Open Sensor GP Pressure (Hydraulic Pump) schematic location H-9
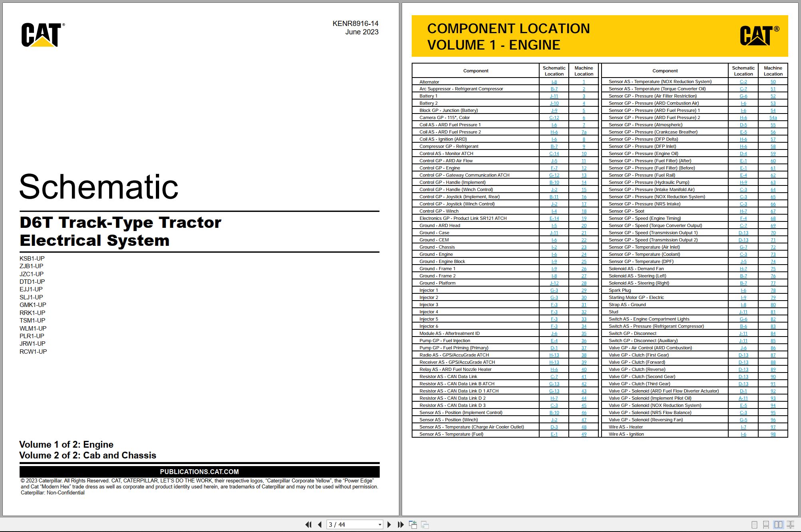 [x=743, y=183]
